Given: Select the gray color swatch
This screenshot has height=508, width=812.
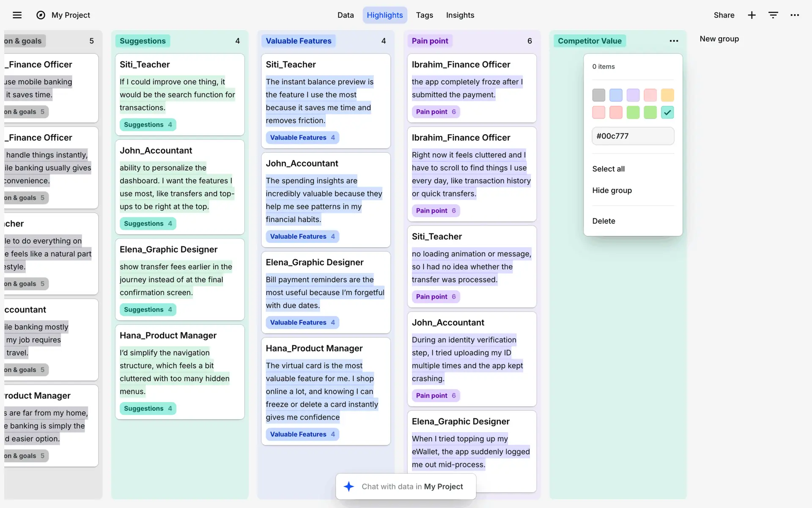Looking at the screenshot, I should 598,95.
